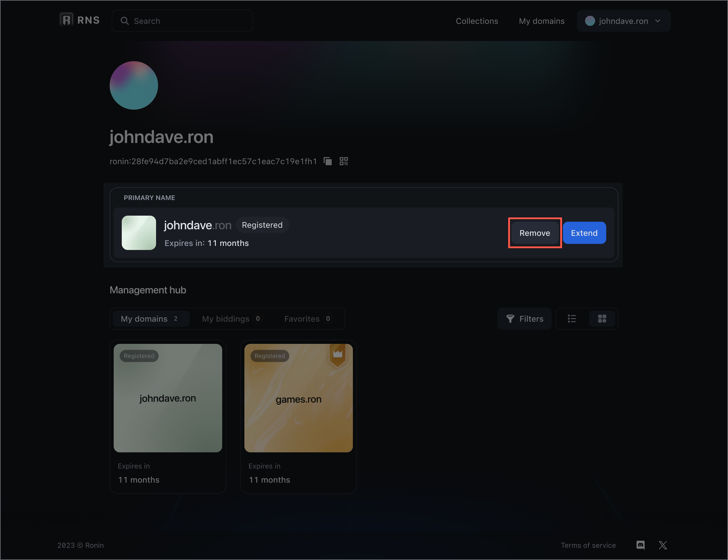This screenshot has width=728, height=560.
Task: Extend the johndave.ron registration
Action: click(584, 233)
